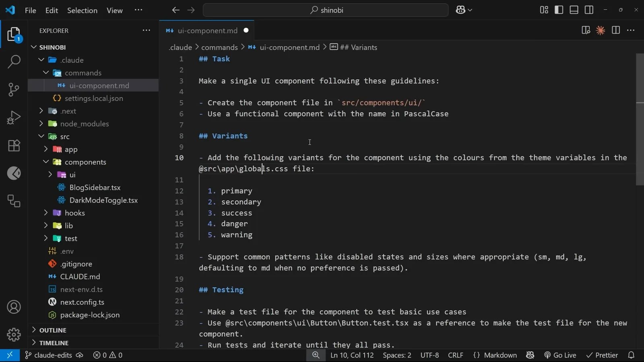644x362 pixels.
Task: Open settings.local.json in explorer
Action: click(x=94, y=99)
